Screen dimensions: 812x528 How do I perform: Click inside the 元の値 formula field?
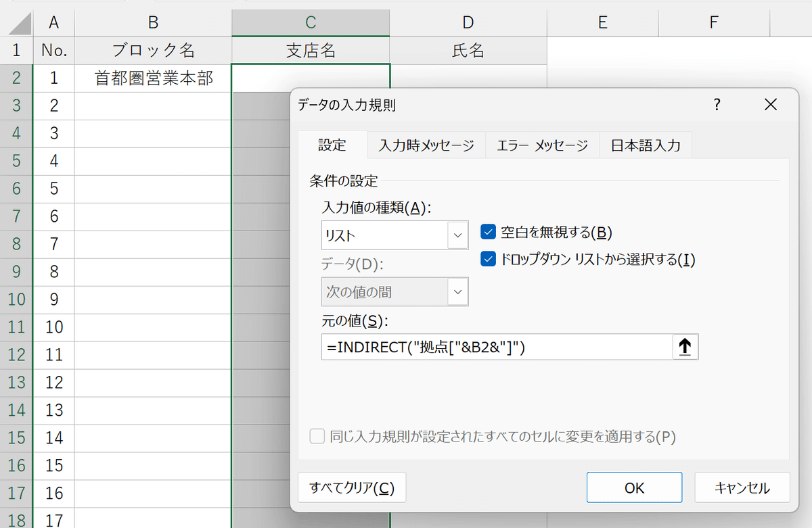(x=496, y=347)
